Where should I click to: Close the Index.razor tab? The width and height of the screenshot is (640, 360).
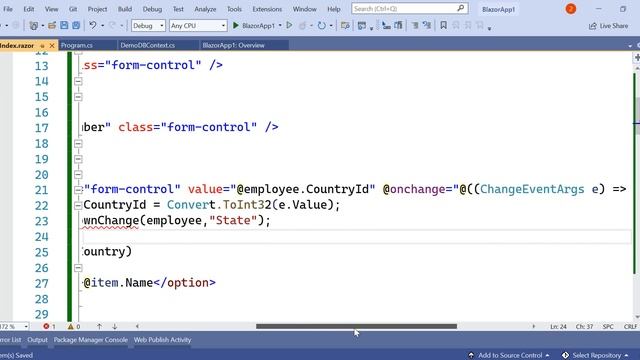[x=52, y=46]
